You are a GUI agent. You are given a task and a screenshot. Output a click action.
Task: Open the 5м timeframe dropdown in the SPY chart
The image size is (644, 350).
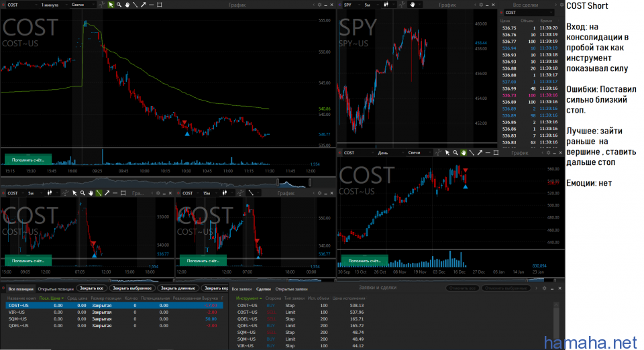click(370, 5)
